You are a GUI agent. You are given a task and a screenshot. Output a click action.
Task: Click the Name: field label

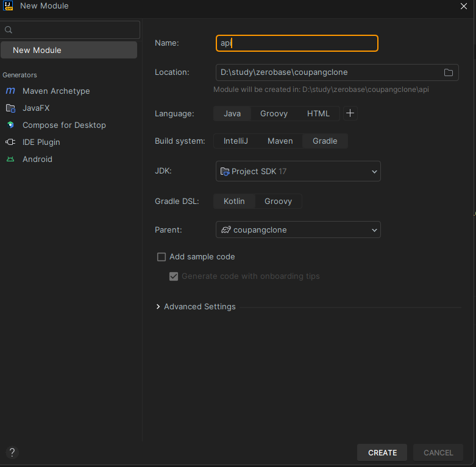[166, 43]
